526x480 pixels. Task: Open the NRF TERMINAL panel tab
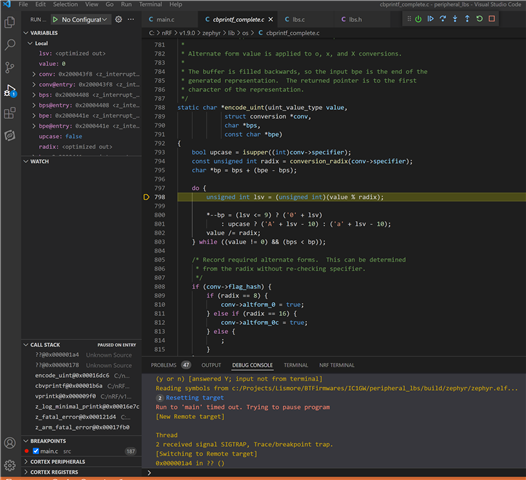336,365
